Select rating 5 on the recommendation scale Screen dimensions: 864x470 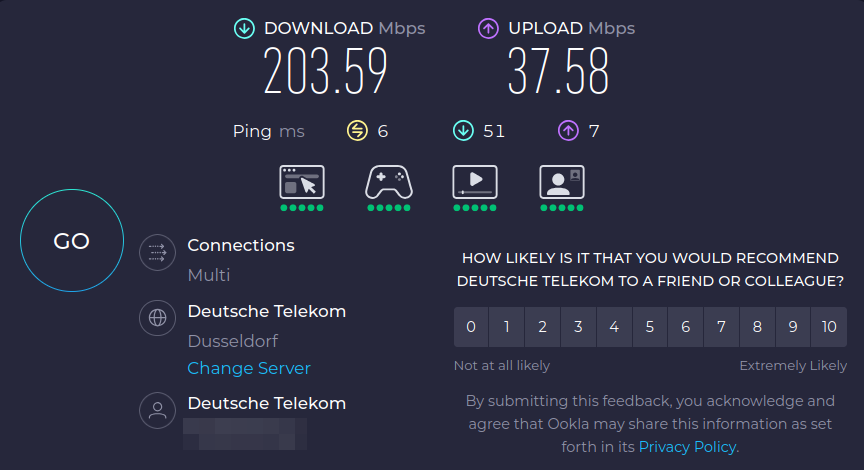pos(650,326)
